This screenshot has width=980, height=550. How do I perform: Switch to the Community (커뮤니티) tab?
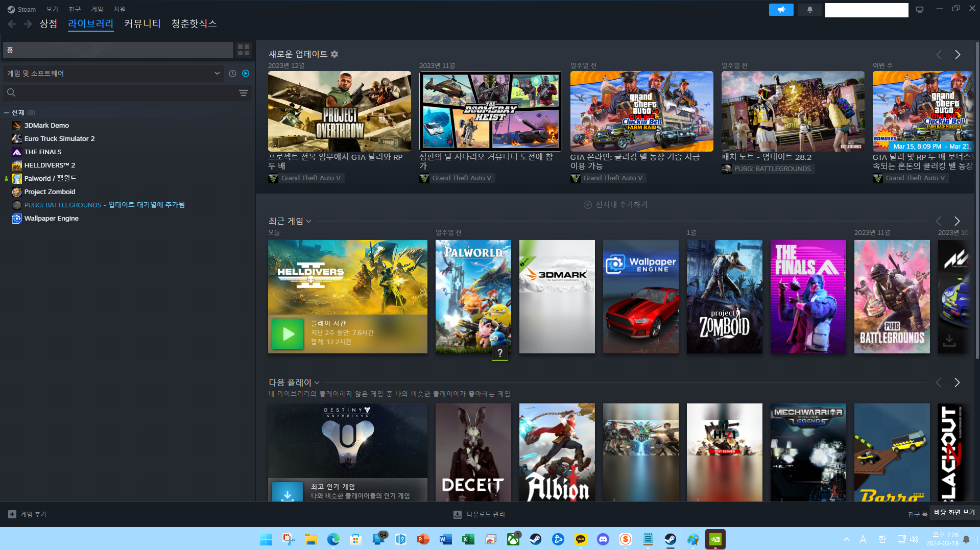pyautogui.click(x=142, y=23)
